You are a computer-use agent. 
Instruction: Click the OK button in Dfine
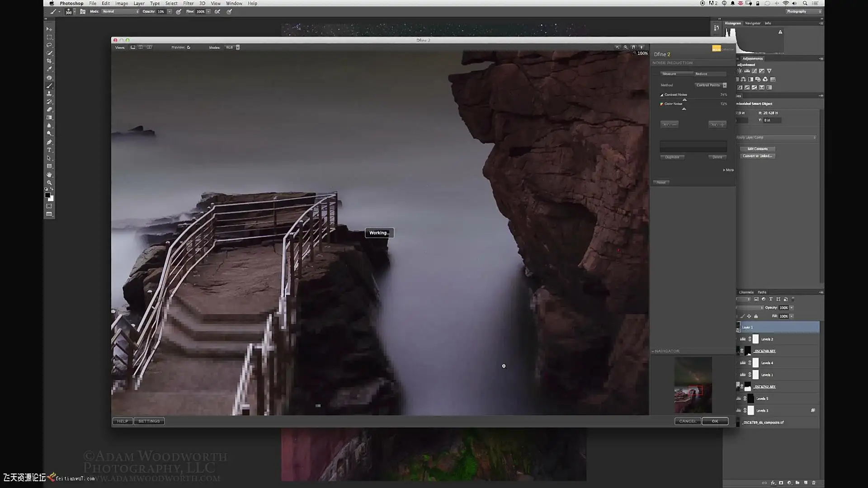(x=715, y=421)
